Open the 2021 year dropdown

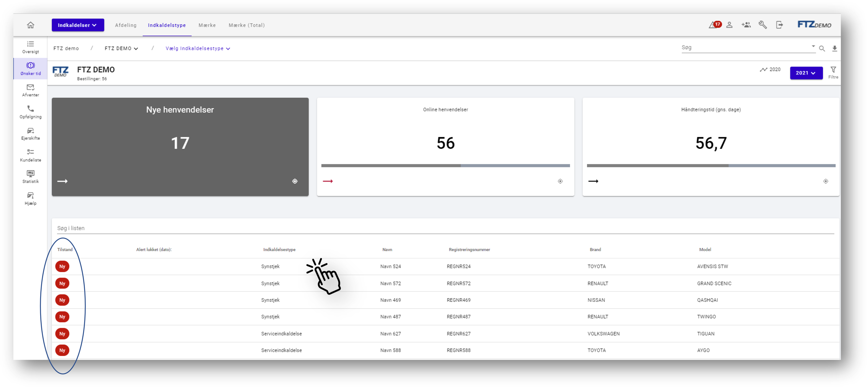(x=806, y=73)
